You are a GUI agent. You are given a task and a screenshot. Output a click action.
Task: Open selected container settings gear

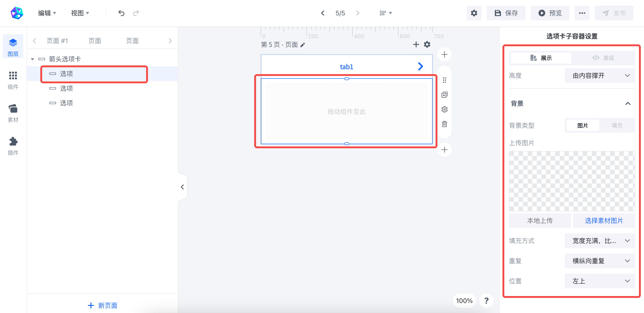click(x=444, y=109)
